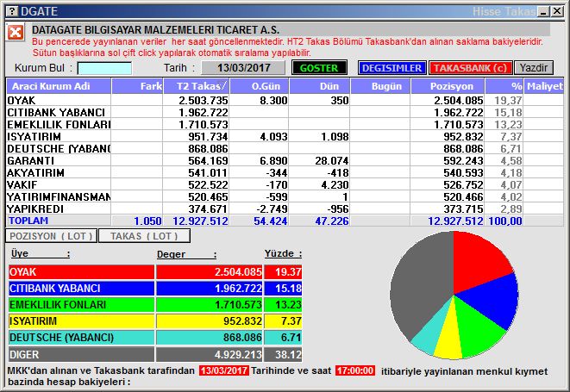Click O.Gün value -2.749
The image size is (570, 392).
[x=272, y=208]
